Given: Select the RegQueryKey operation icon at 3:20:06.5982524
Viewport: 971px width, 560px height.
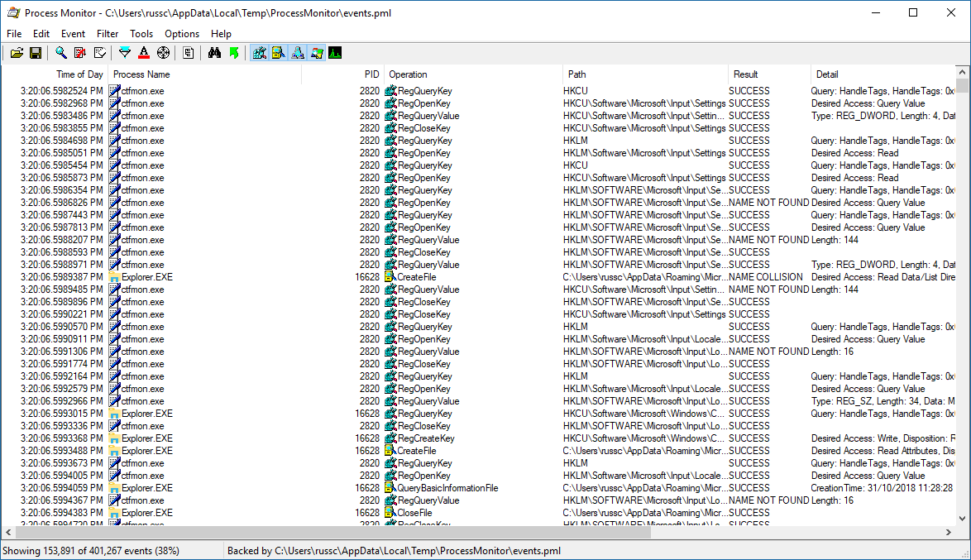Looking at the screenshot, I should coord(390,91).
